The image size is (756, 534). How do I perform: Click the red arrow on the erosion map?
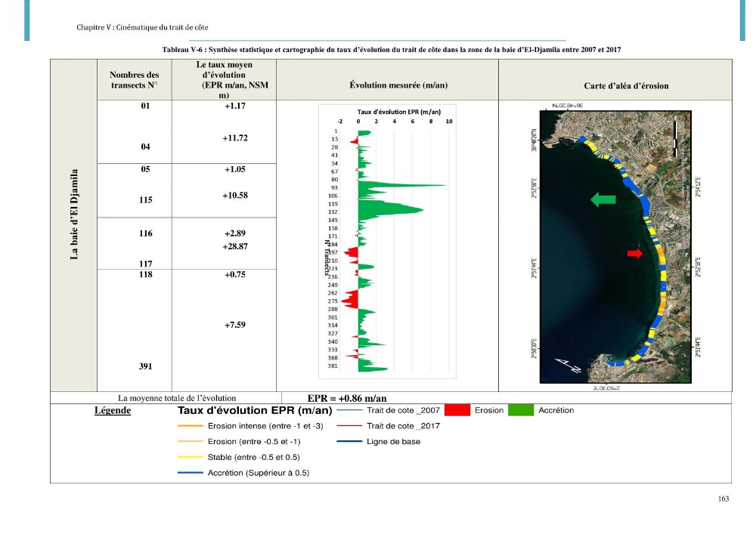(x=635, y=253)
